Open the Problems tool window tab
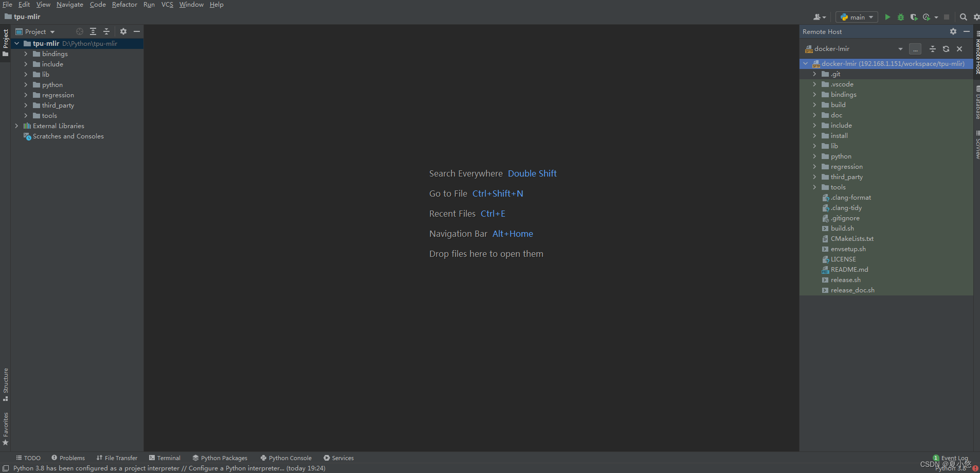This screenshot has width=980, height=473. pos(68,458)
